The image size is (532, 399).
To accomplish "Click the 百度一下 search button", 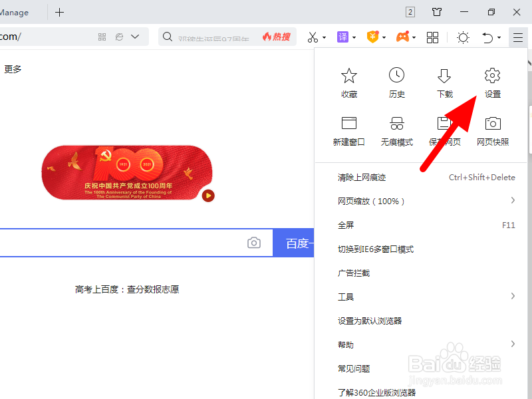I will point(299,243).
